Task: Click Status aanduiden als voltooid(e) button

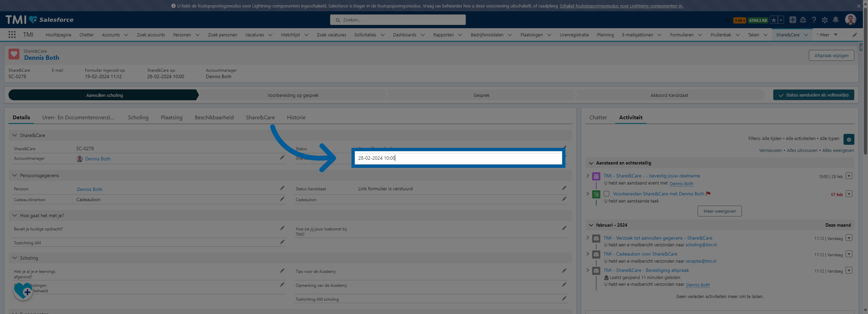Action: click(x=813, y=95)
